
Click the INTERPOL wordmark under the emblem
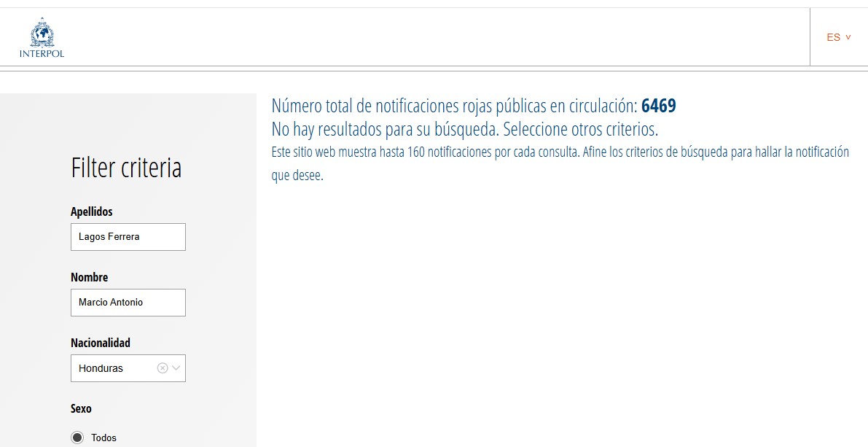[x=42, y=54]
